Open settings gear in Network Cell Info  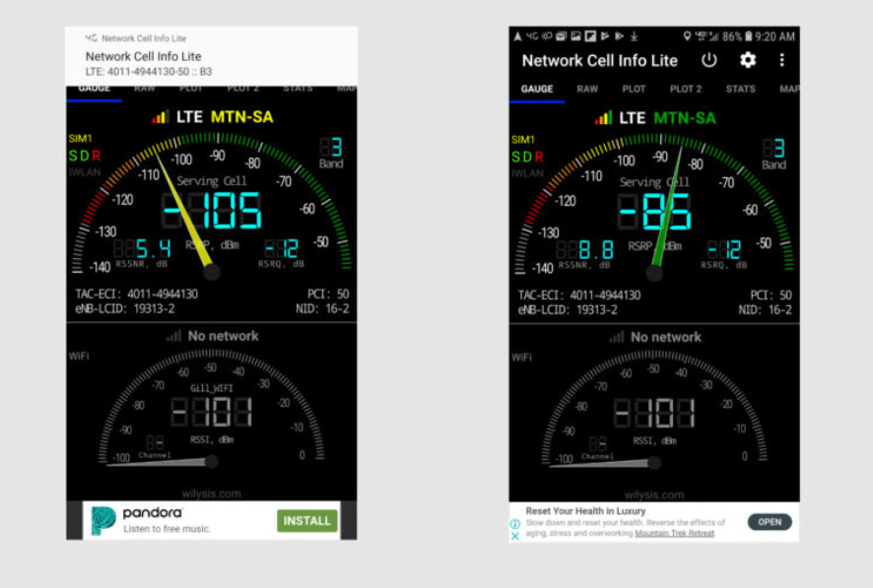pyautogui.click(x=748, y=60)
